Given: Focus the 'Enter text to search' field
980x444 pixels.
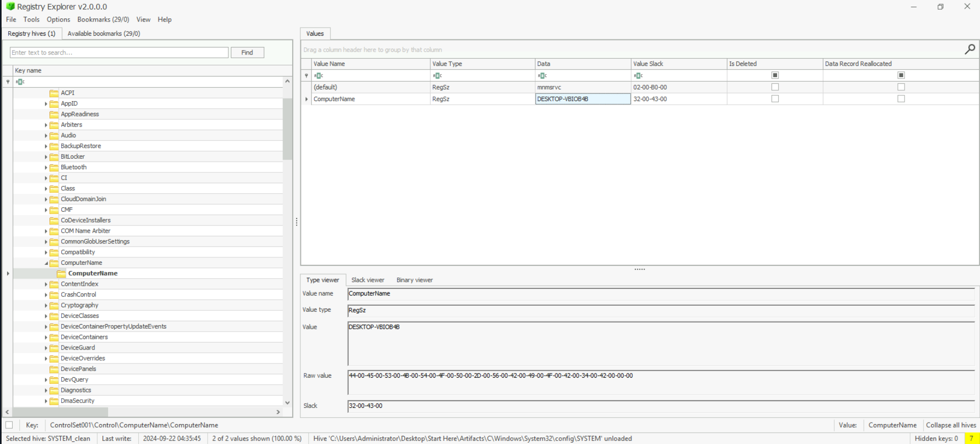Looking at the screenshot, I should [119, 53].
